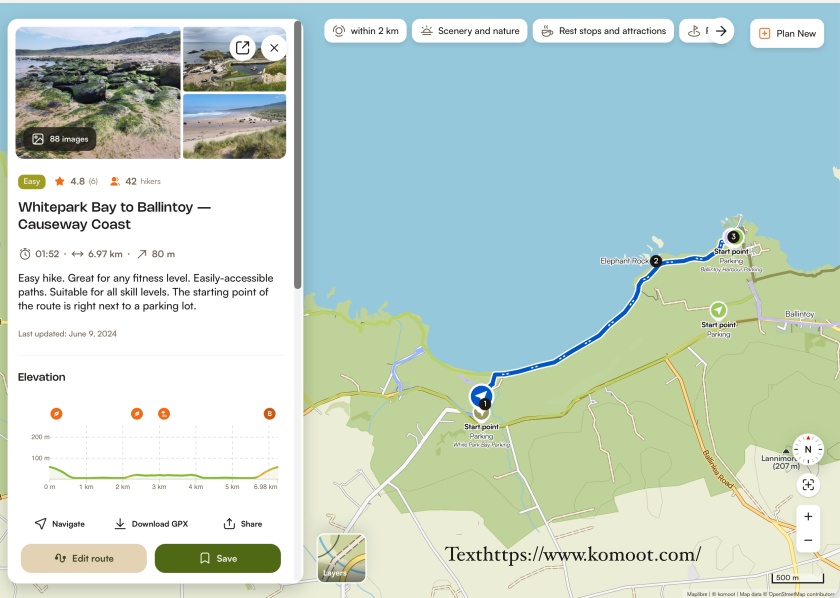Image resolution: width=840 pixels, height=598 pixels.
Task: Center map on current location
Action: pos(808,485)
